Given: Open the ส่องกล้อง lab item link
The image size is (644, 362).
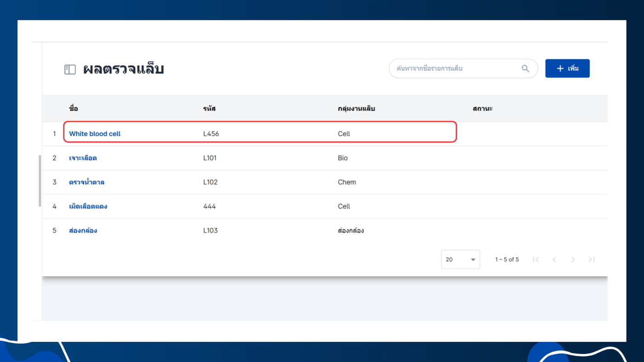Looking at the screenshot, I should (x=83, y=230).
